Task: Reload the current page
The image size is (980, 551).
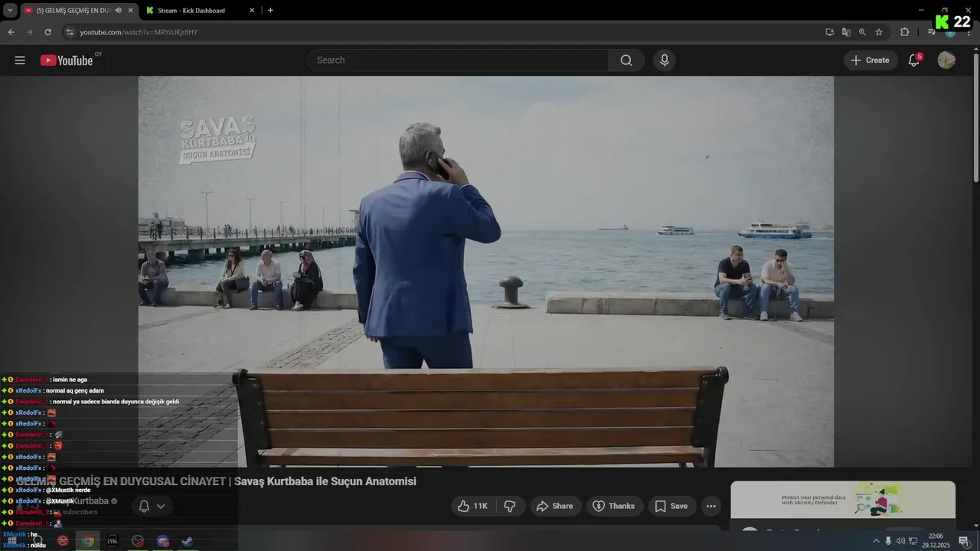Action: pos(47,32)
